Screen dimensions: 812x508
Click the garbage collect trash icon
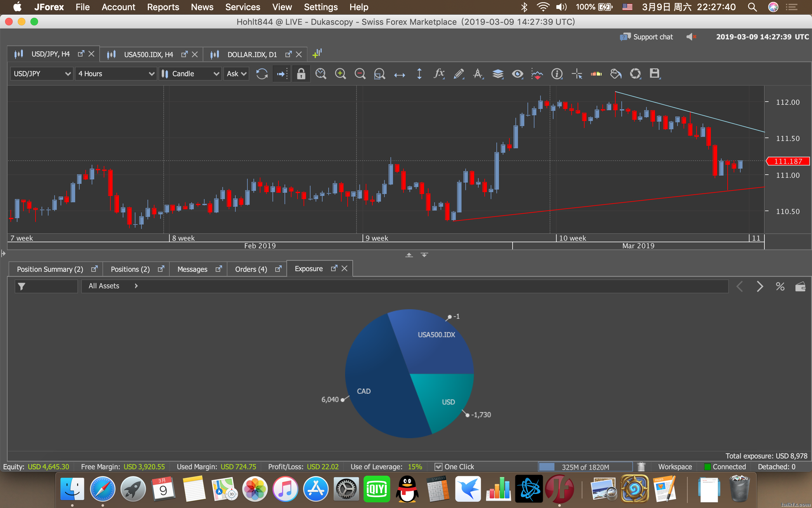[x=641, y=467]
